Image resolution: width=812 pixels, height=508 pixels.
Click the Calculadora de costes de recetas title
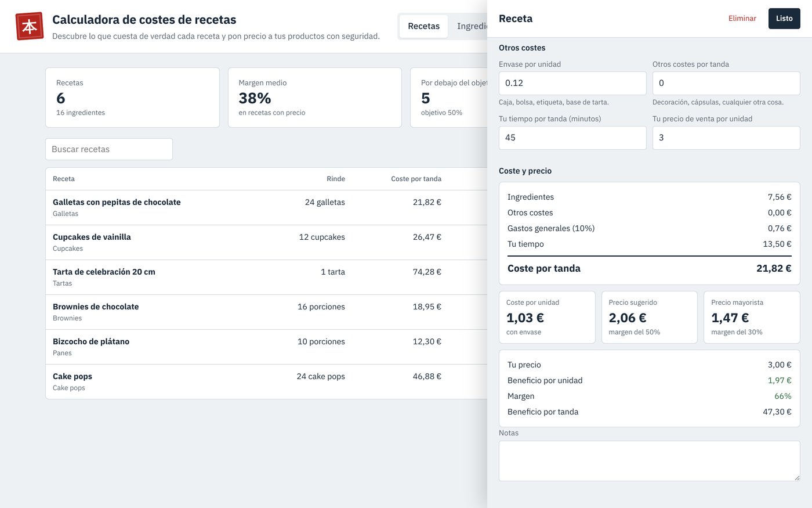(x=144, y=20)
